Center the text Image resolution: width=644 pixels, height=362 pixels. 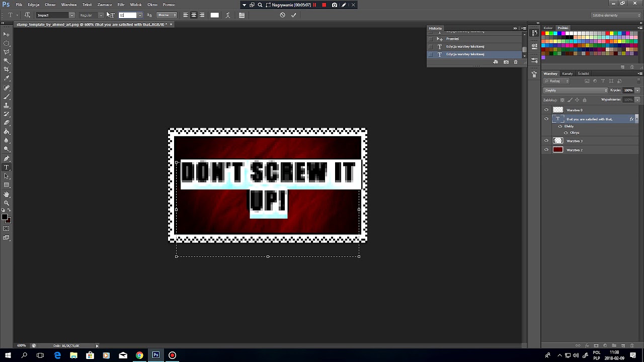tap(194, 15)
